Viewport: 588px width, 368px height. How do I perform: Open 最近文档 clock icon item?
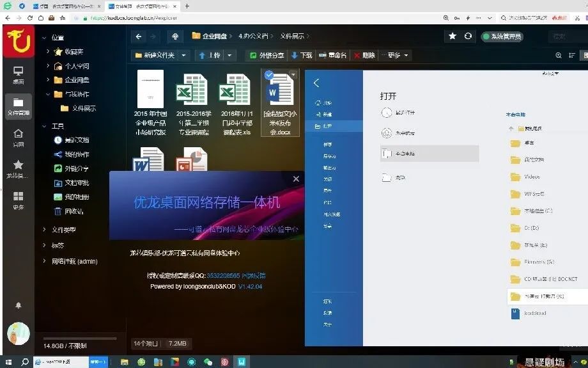click(x=72, y=140)
